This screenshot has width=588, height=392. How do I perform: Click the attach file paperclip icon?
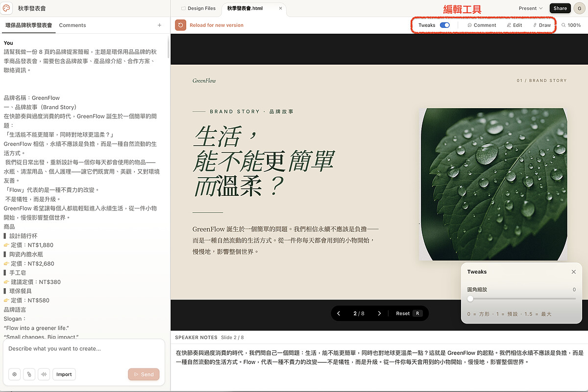point(29,374)
